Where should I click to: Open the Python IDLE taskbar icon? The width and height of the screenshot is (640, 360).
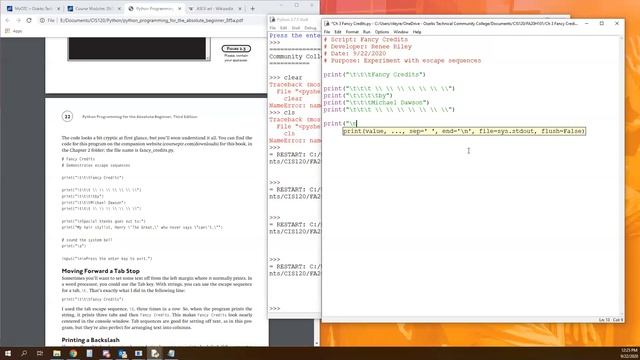point(155,353)
